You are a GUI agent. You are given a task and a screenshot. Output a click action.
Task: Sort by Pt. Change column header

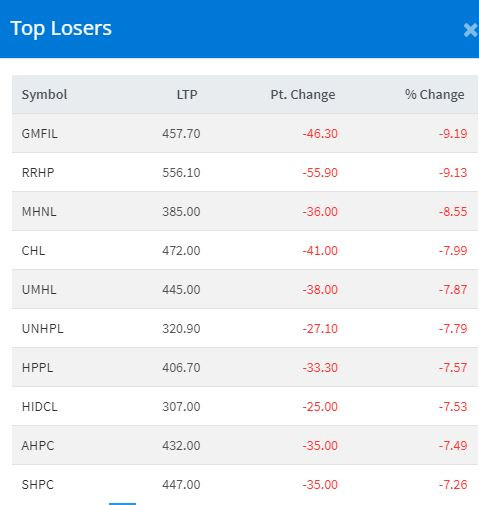click(303, 95)
